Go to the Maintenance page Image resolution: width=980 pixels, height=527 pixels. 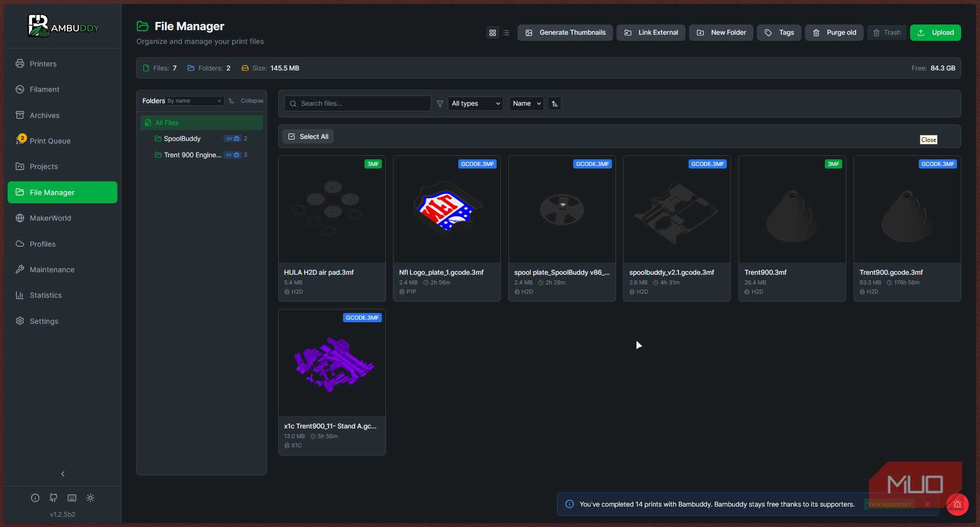pos(62,270)
